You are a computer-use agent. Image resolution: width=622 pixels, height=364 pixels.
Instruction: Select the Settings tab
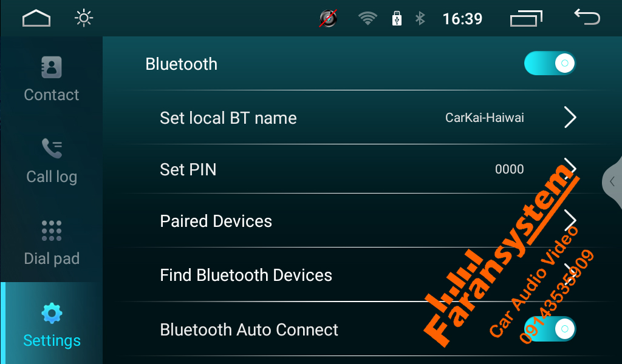(x=52, y=323)
